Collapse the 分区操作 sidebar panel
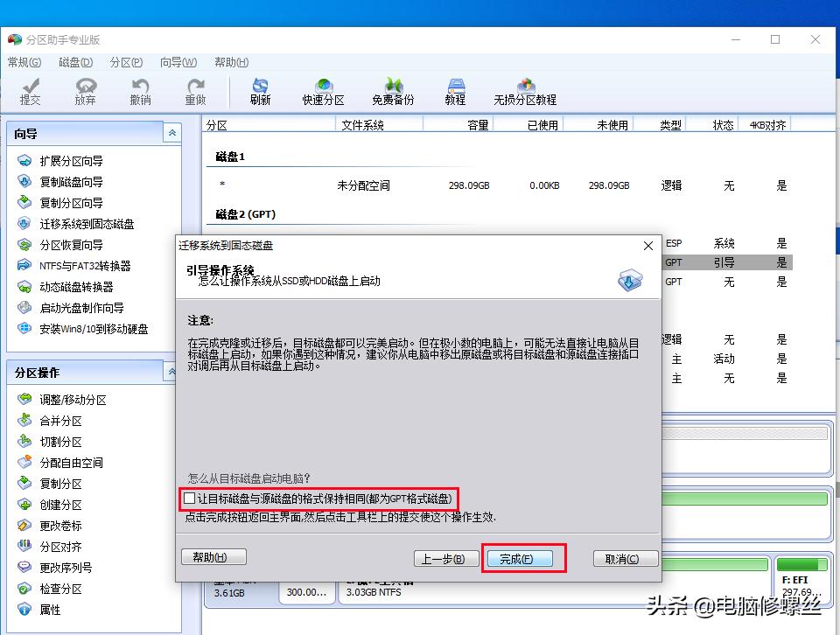 (x=171, y=372)
